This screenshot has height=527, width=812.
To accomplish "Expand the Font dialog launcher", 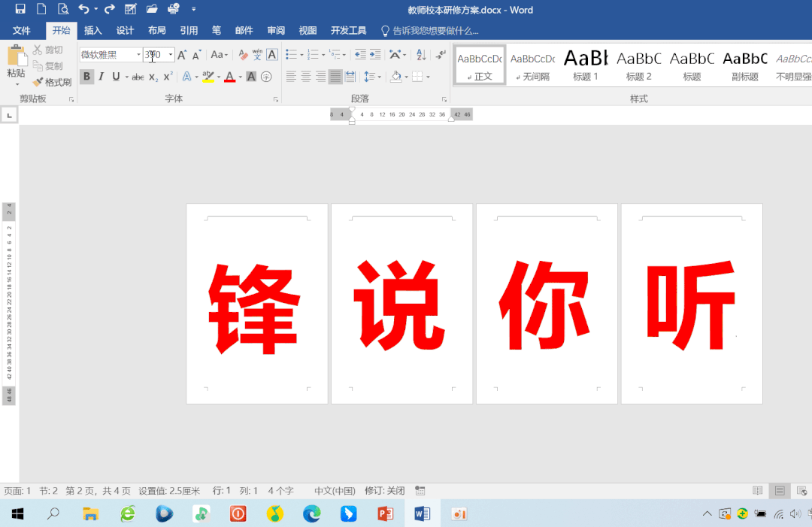I will [276, 98].
